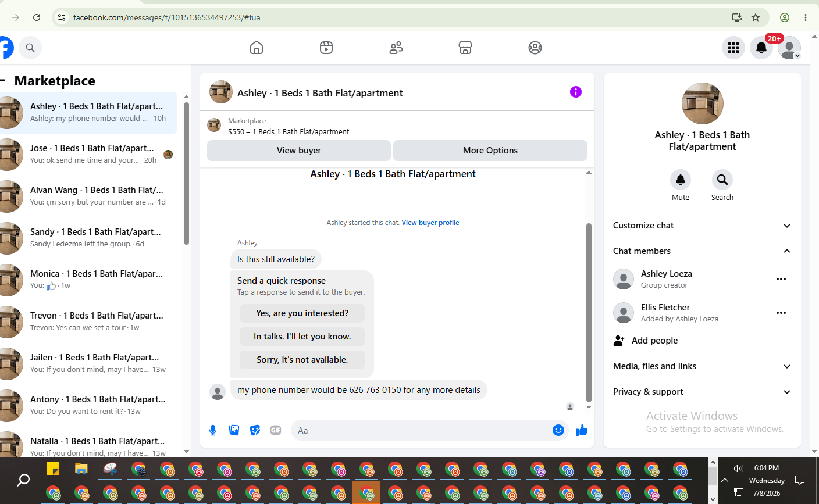819x504 pixels.
Task: Click Ashley's listing thumbnail in chat header
Action: [x=221, y=92]
